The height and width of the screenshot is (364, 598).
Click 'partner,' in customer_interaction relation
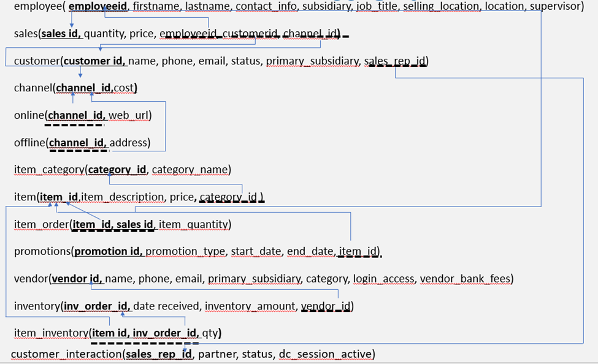218,354
